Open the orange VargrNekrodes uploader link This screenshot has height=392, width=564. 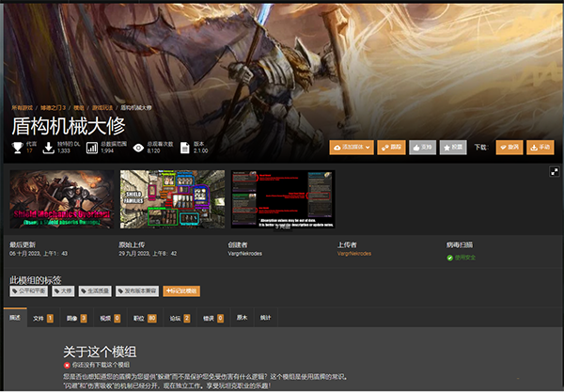tap(354, 254)
